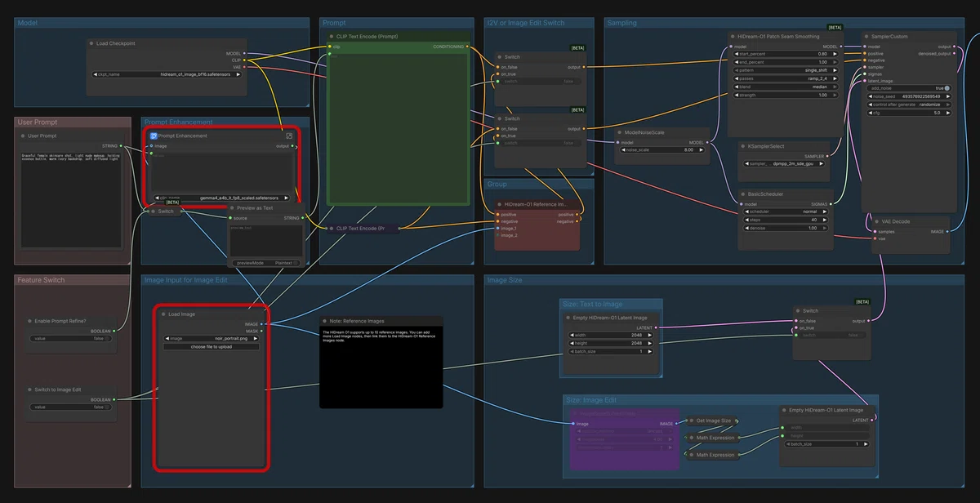This screenshot has width=980, height=503.
Task: Collapse the CLIP Text Encode (Prompt) node dot
Action: pyautogui.click(x=331, y=37)
